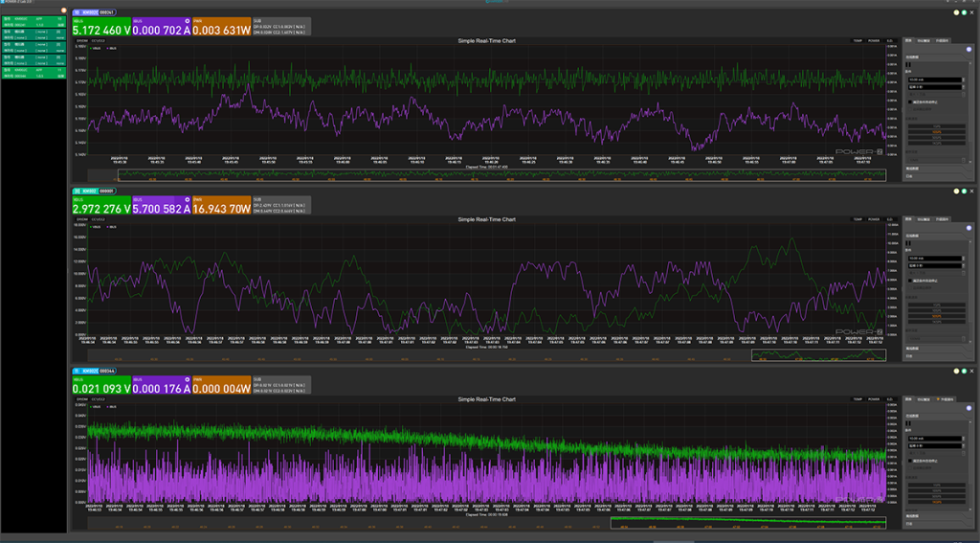
Task: Select the first KM002C device row in the list
Action: 33,22
